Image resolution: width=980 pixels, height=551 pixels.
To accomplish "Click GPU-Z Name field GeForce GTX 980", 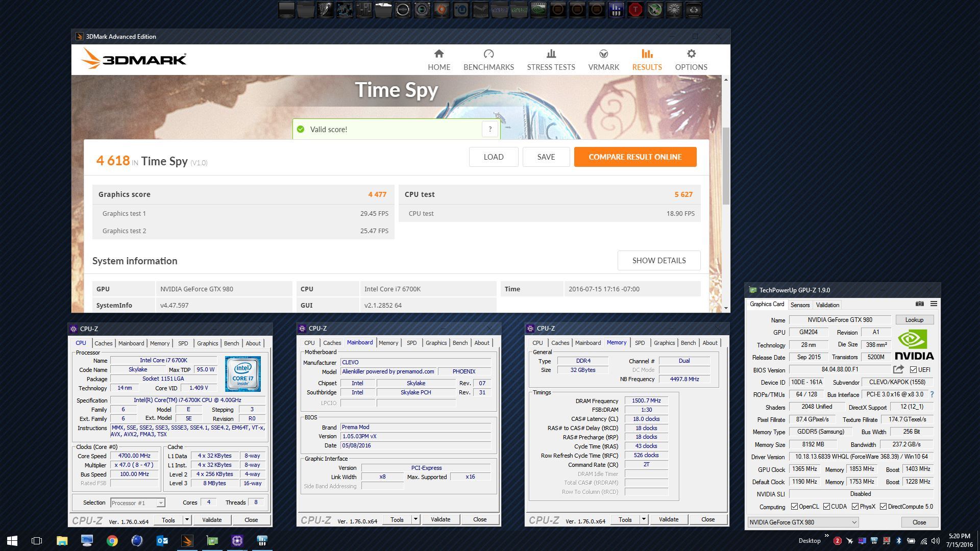I will (840, 320).
